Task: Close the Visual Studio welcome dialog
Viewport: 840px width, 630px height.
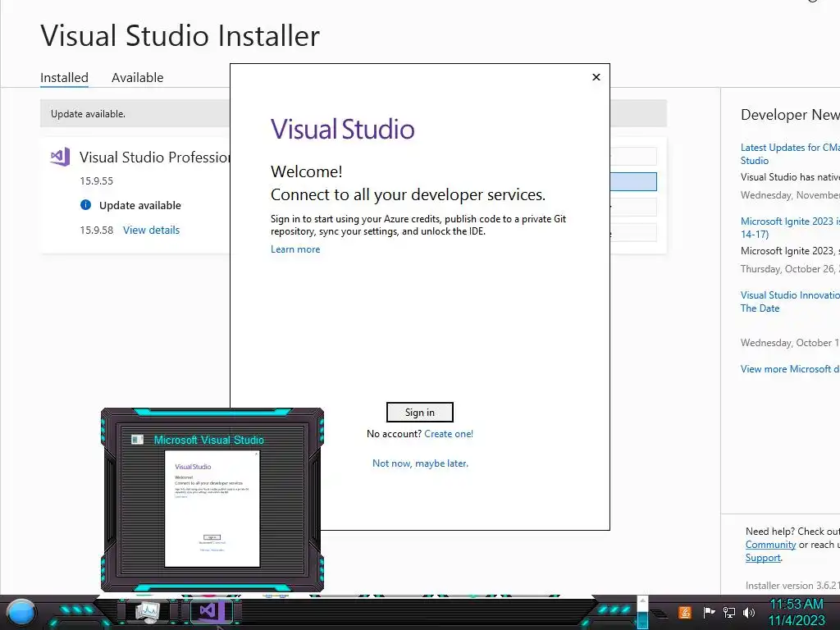Action: (x=596, y=77)
